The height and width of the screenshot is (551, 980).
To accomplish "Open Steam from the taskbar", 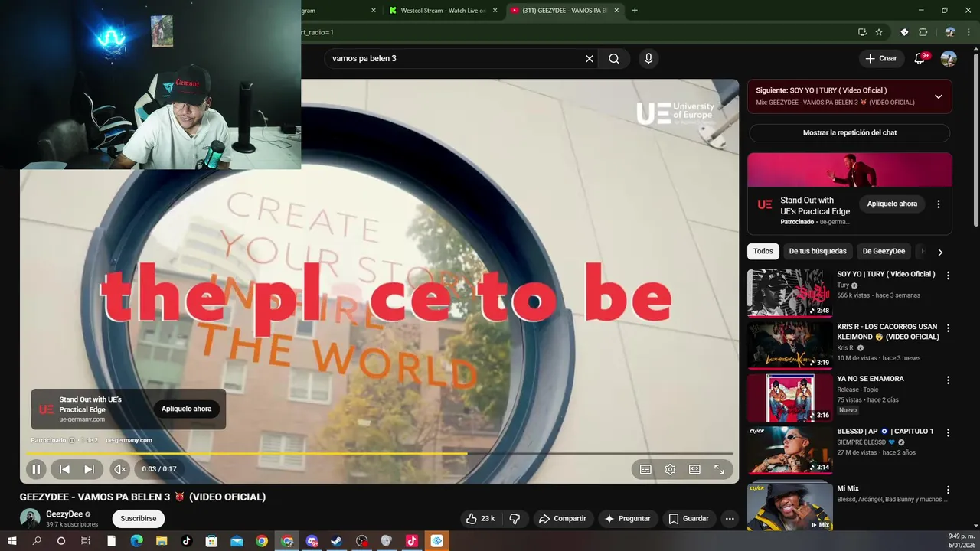I will click(x=336, y=541).
